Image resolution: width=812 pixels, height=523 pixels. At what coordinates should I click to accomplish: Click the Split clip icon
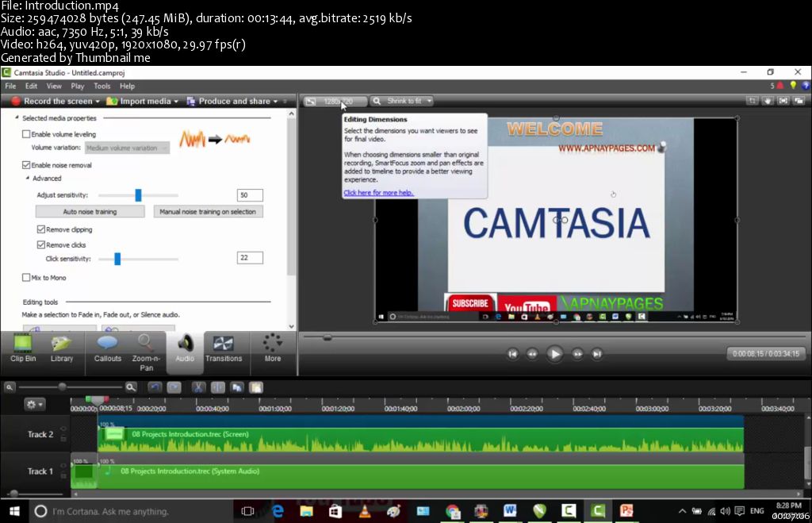pyautogui.click(x=218, y=387)
